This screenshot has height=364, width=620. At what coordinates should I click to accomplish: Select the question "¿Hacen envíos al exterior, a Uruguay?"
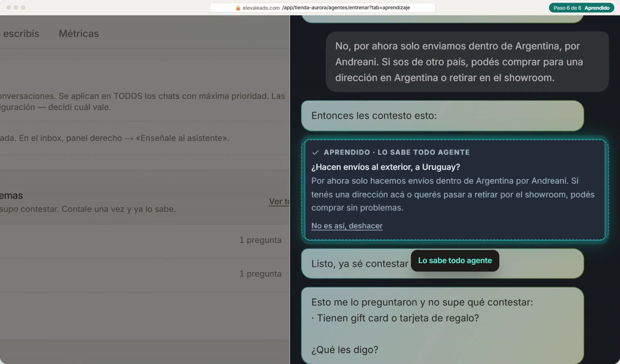coord(386,167)
